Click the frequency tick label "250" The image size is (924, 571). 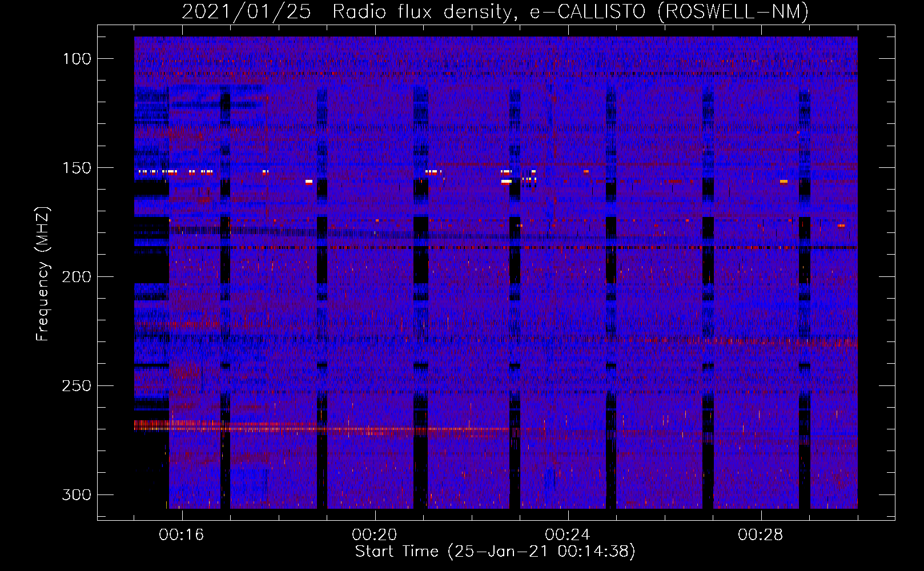click(77, 386)
